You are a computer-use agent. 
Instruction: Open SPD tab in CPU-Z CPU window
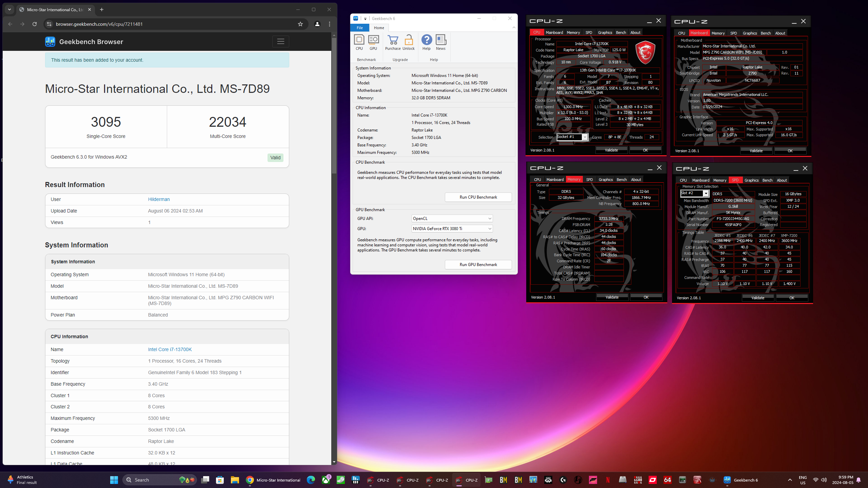(589, 33)
